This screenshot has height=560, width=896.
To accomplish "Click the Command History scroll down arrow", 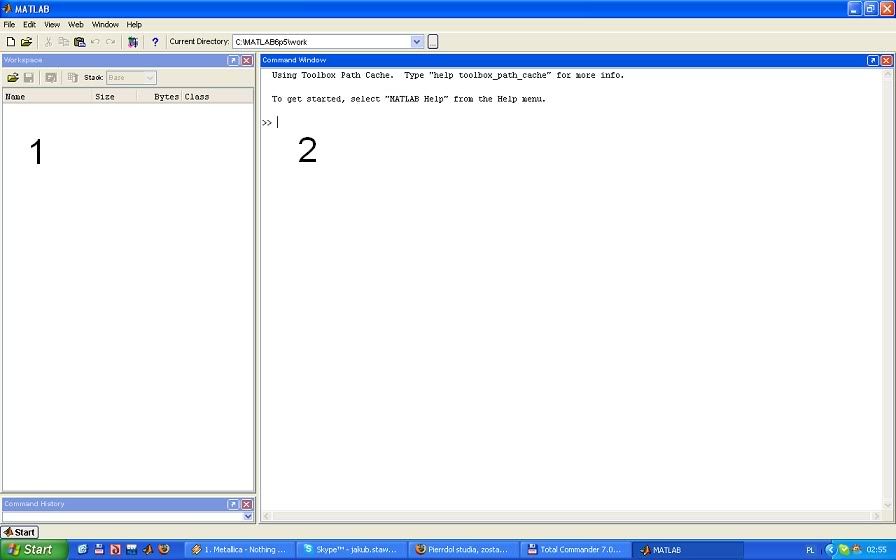I will coord(248,517).
